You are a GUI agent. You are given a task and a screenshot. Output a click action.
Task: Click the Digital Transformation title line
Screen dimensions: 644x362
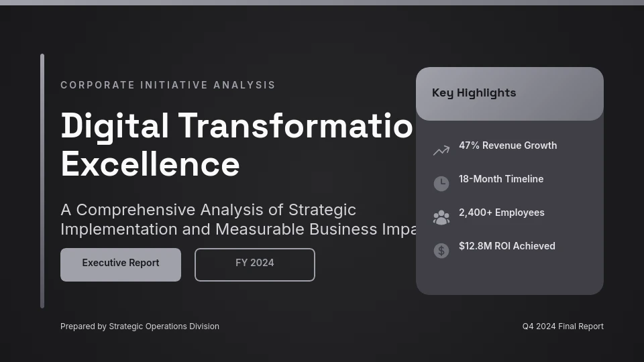236,126
